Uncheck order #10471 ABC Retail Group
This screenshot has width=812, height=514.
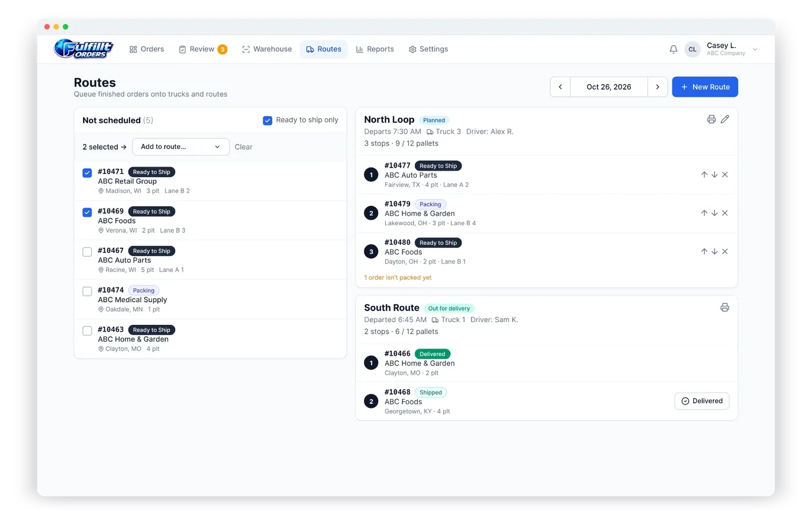coord(87,173)
